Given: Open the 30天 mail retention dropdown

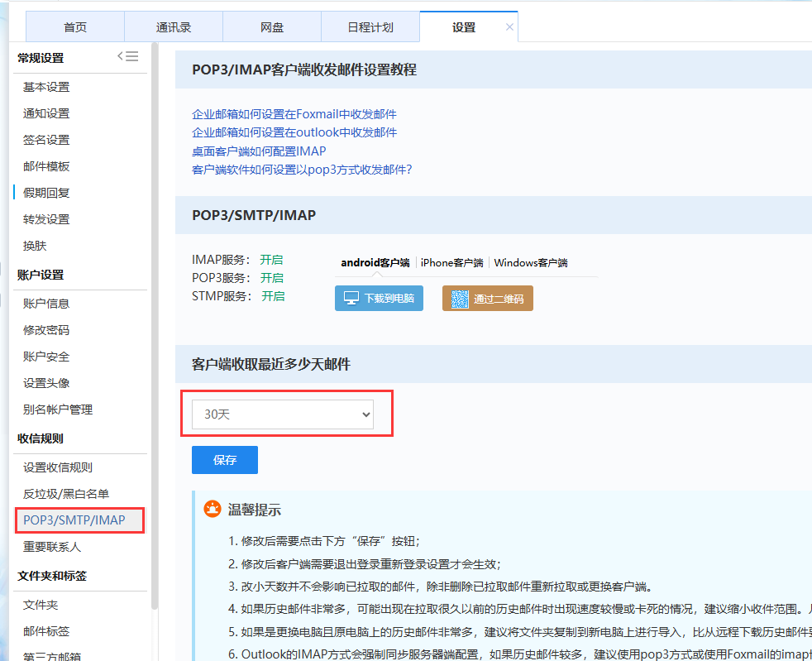Looking at the screenshot, I should click(283, 414).
